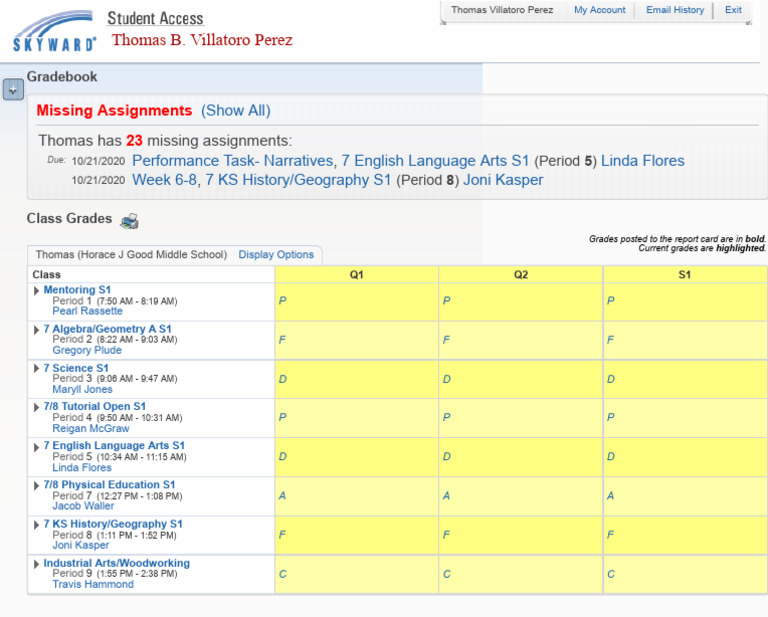Exit Student Access
Screen dimensions: 768x617
click(733, 10)
